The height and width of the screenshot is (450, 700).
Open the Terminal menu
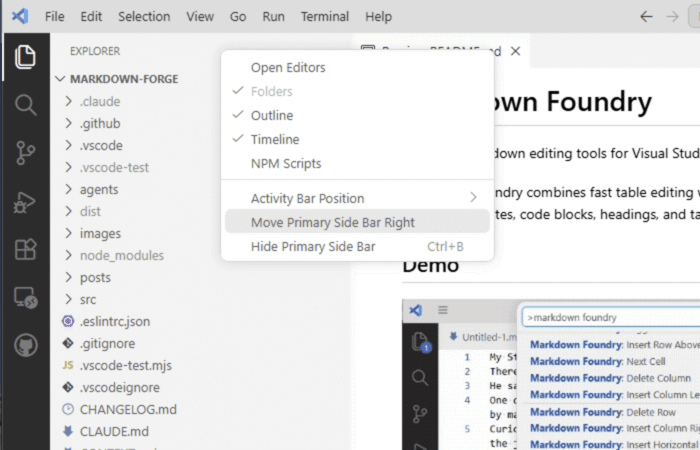(325, 17)
